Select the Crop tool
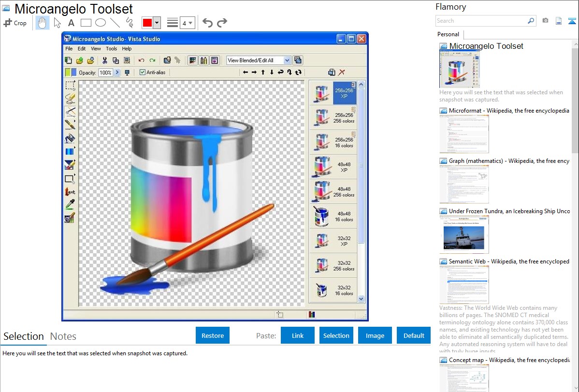This screenshot has height=392, width=579. pos(15,23)
